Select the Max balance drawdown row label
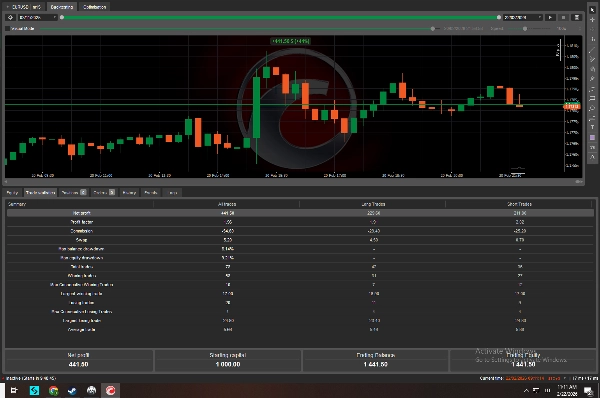The height and width of the screenshot is (398, 600). click(x=81, y=249)
